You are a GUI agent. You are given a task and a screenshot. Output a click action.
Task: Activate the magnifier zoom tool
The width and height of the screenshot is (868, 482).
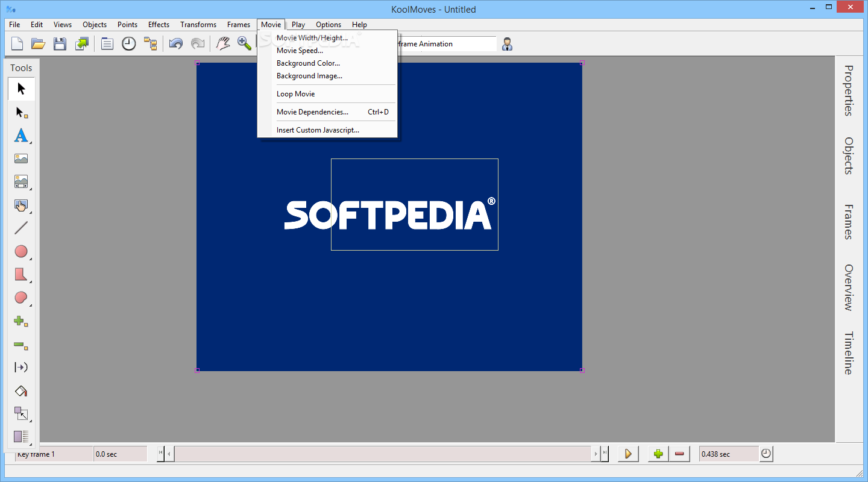[x=244, y=43]
